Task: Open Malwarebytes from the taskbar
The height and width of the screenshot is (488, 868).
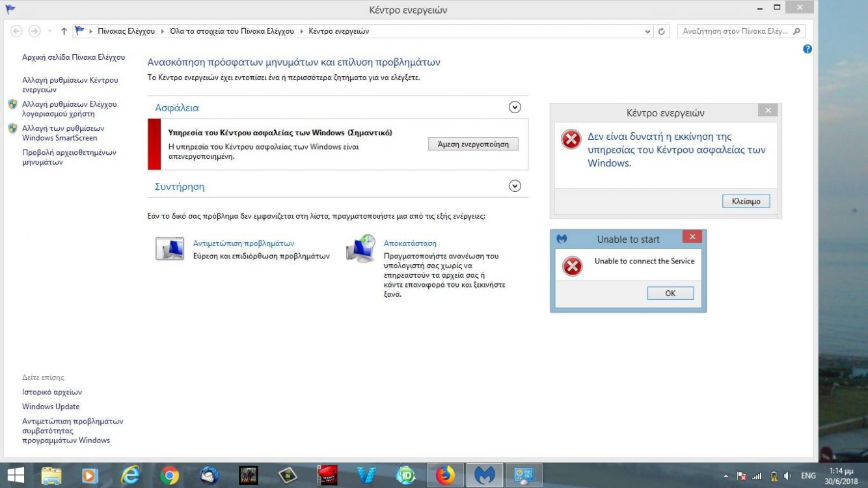Action: point(484,476)
